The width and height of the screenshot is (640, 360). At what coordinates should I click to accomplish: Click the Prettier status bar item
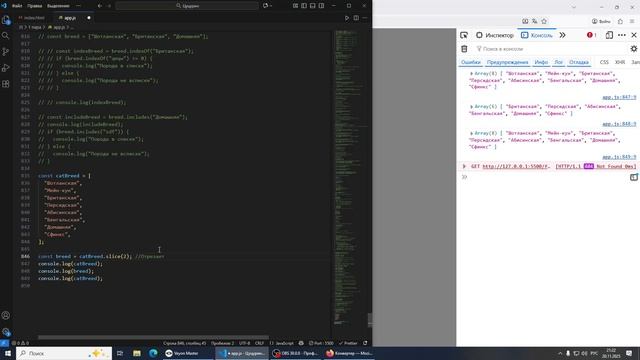pos(348,343)
